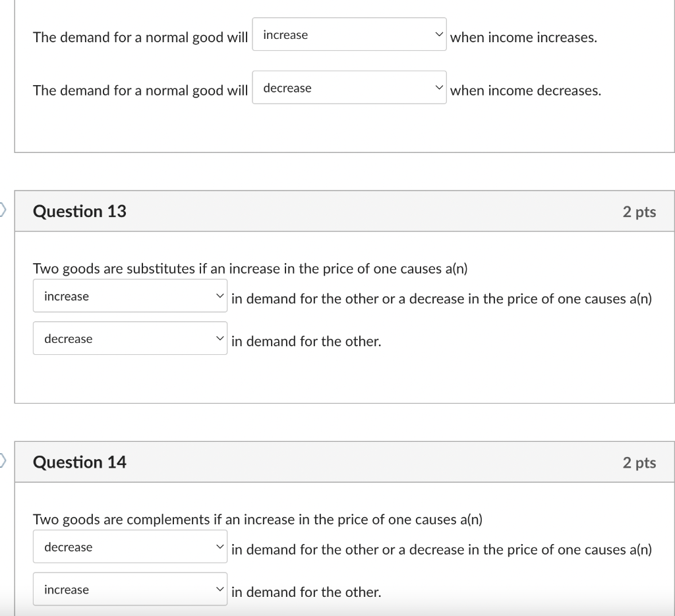Click 'in demand for the other.' in Question 14

point(306,592)
